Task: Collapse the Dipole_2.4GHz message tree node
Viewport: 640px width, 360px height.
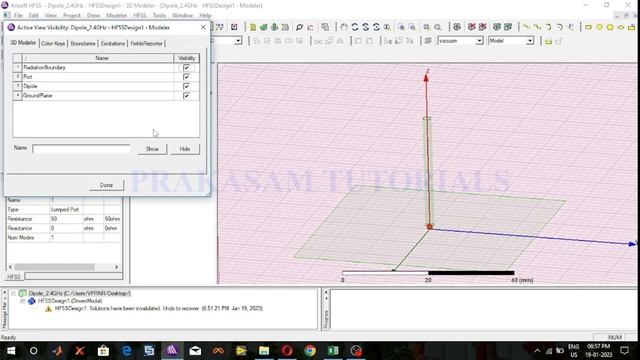Action: point(13,293)
